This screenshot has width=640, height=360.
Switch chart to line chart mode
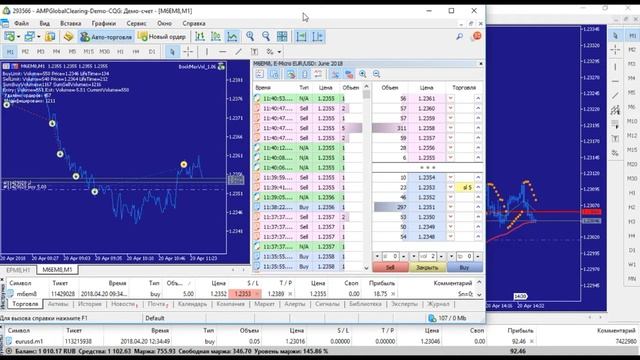click(x=232, y=37)
